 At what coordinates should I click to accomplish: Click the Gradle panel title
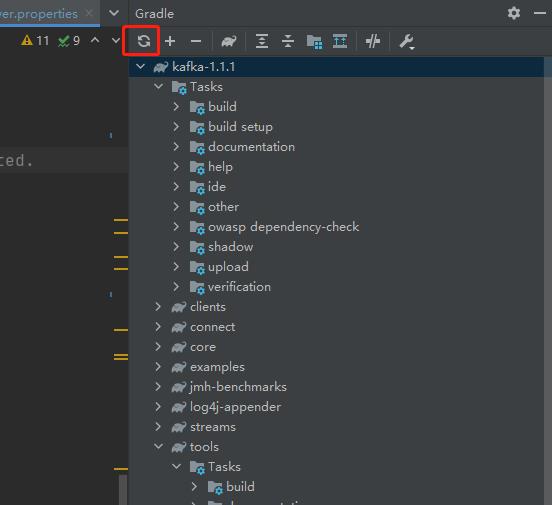(x=154, y=14)
